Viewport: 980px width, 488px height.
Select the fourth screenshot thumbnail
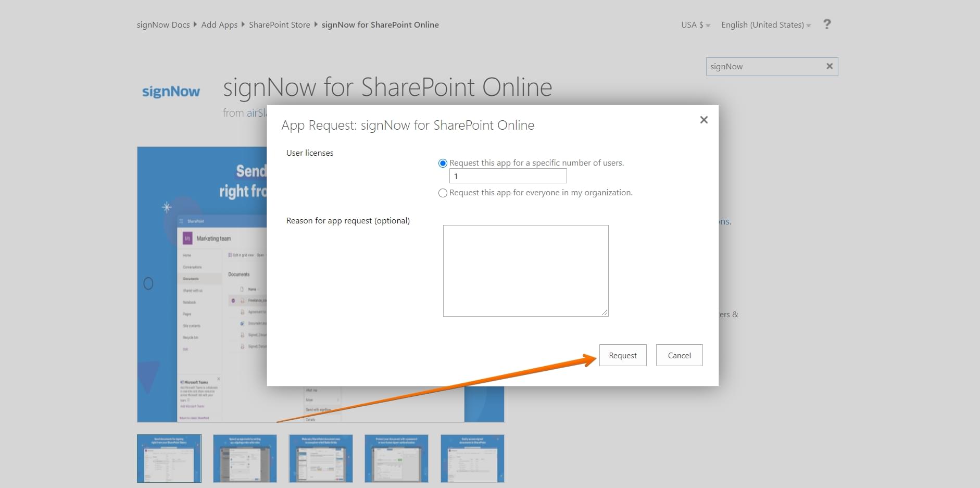(x=397, y=458)
